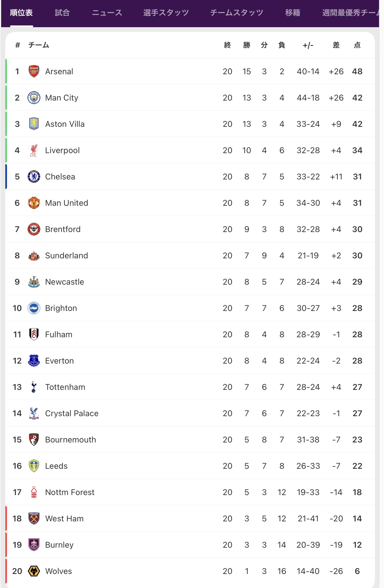Screen dimensions: 384x588
Task: Click the Tottenham club crest
Action: point(34,387)
